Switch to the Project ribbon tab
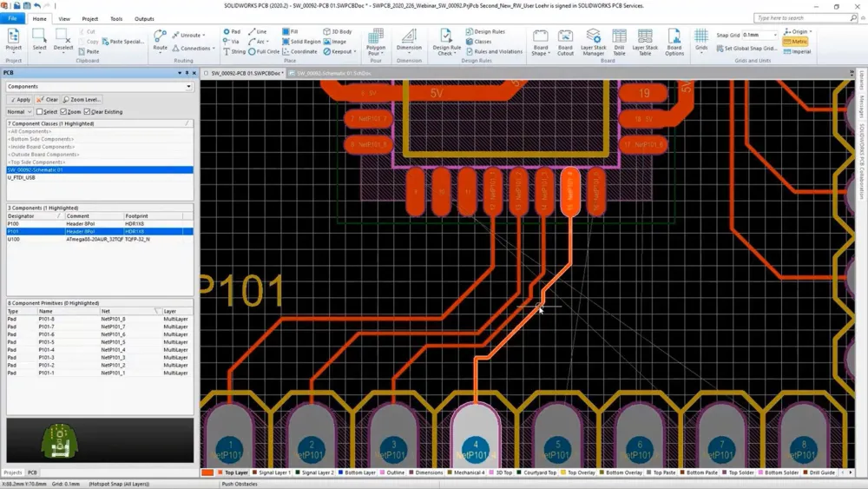This screenshot has height=489, width=868. tap(89, 19)
